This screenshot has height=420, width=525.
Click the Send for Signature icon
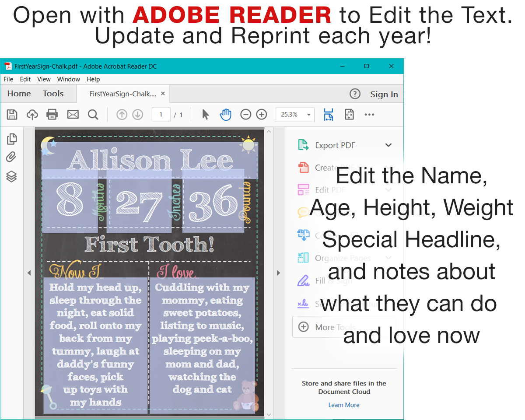pos(303,304)
